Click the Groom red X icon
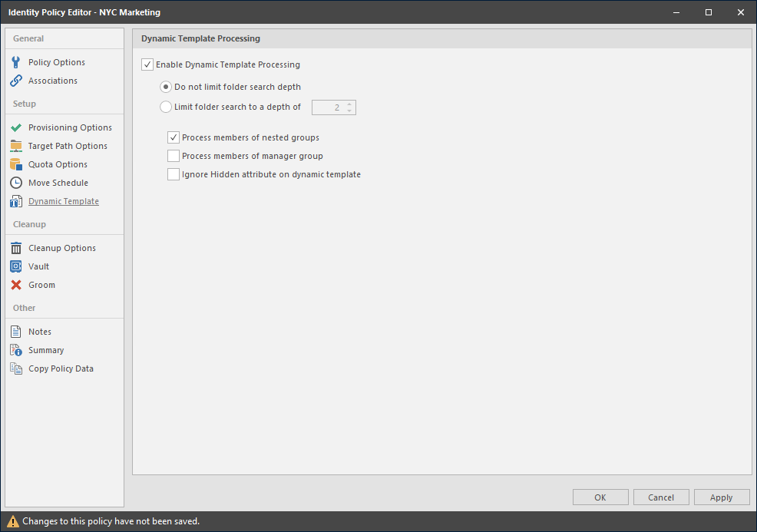Screen dimensions: 757x532 [x=16, y=285]
